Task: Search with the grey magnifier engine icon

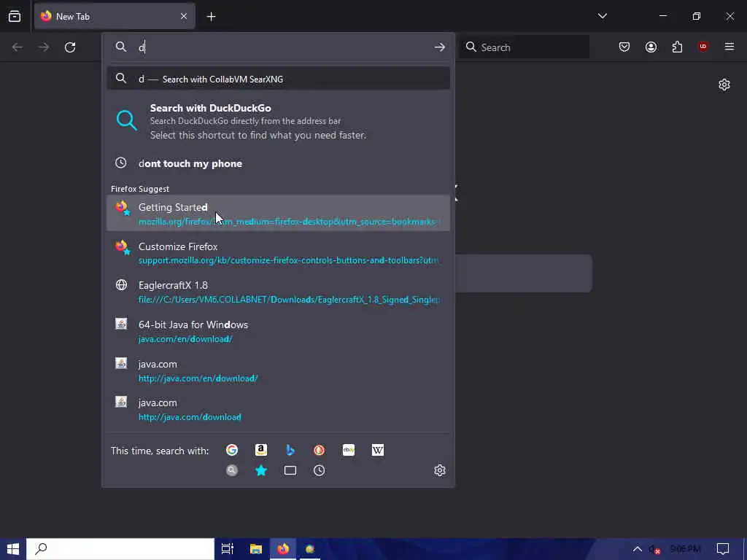Action: pos(232,470)
